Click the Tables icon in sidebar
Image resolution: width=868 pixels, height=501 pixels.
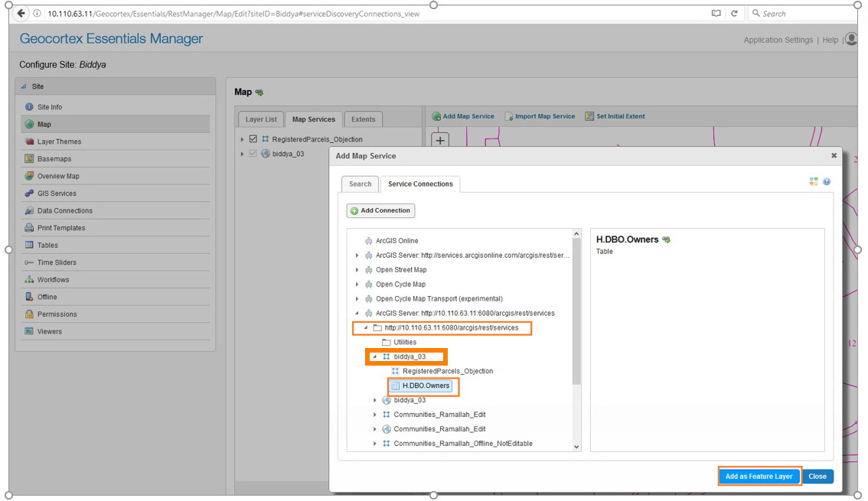(x=29, y=245)
